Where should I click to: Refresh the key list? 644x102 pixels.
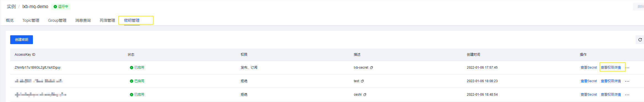[640, 40]
